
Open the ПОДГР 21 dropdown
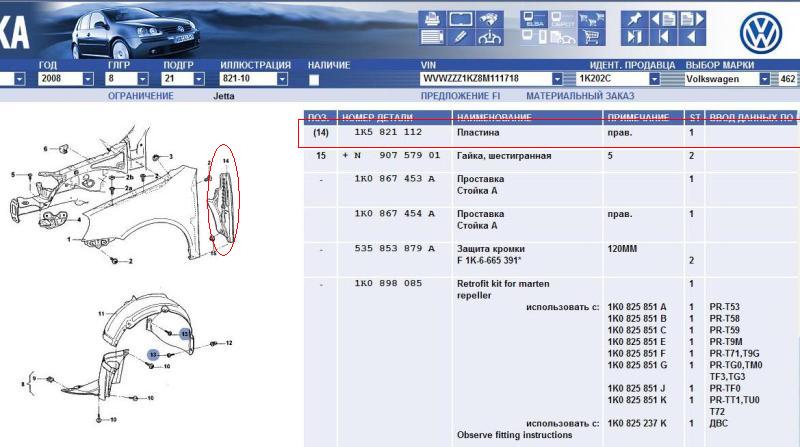tap(199, 79)
